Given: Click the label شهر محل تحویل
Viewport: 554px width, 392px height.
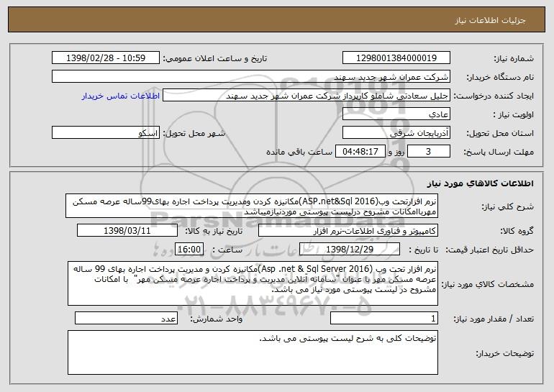Looking at the screenshot, I should [194, 134].
